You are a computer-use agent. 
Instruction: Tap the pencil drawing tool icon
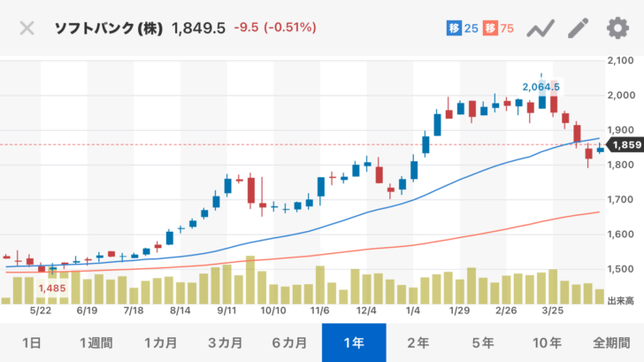coord(578,28)
